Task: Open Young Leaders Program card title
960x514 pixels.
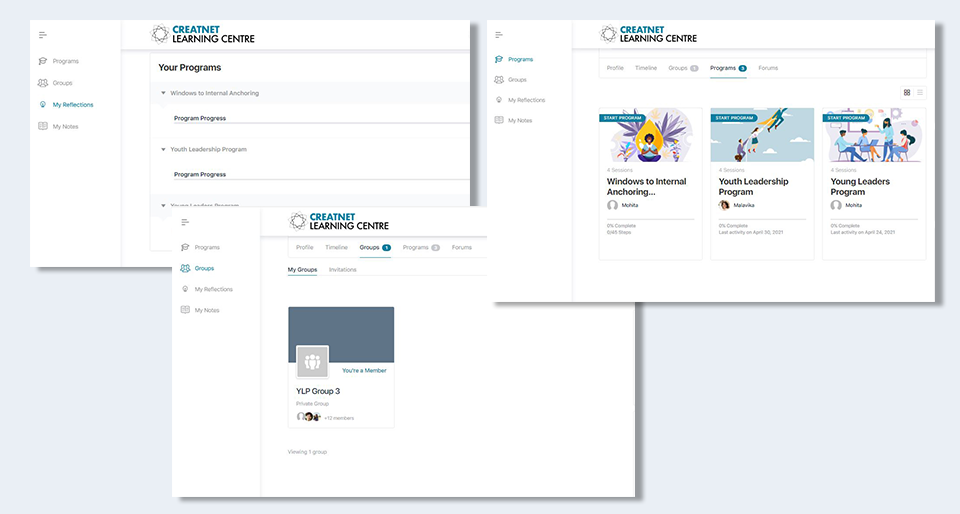Action: 860,187
